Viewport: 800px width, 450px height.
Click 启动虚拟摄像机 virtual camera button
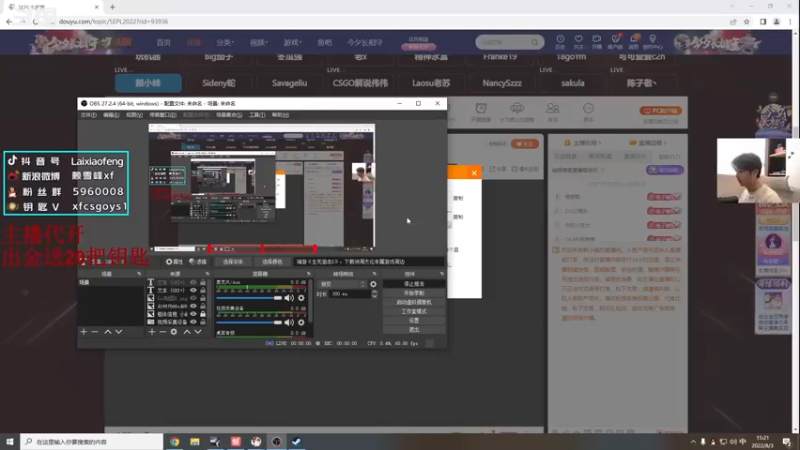(x=414, y=302)
